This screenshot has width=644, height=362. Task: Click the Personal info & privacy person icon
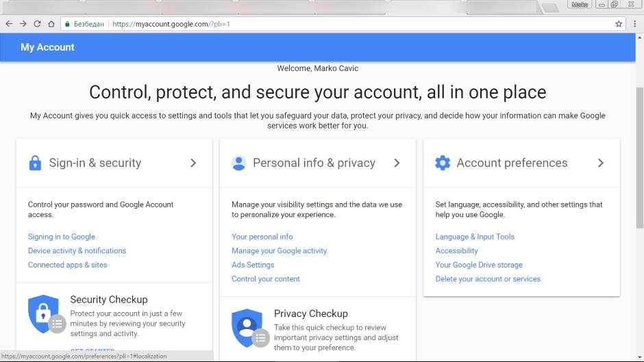[x=238, y=163]
